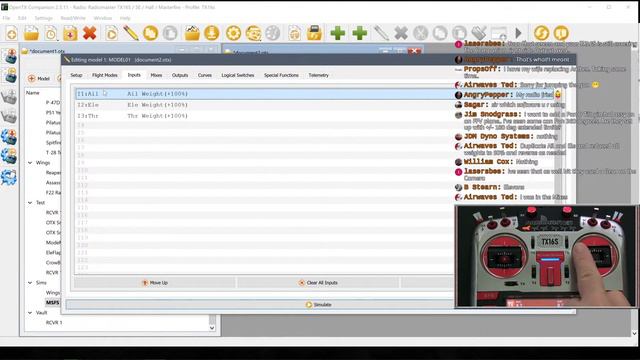Click the Open folder toolbar icon
The width and height of the screenshot is (640, 360).
31,33
